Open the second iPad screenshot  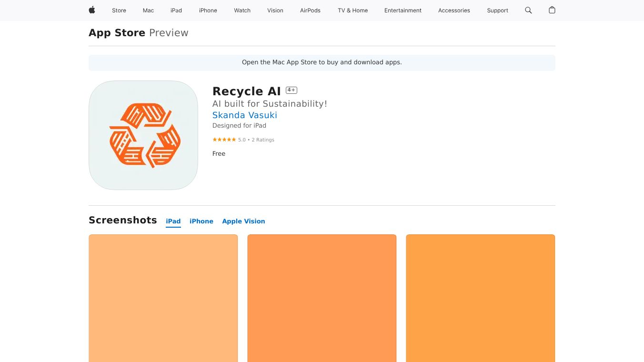(322, 298)
